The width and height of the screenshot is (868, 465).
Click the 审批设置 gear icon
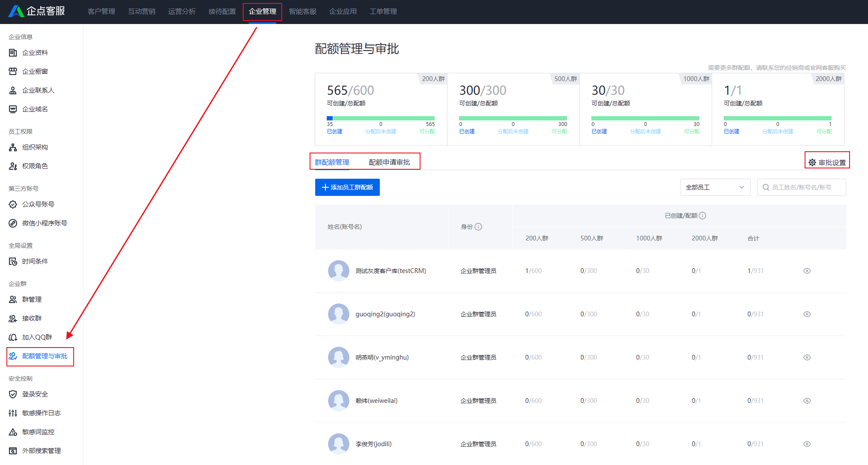812,162
